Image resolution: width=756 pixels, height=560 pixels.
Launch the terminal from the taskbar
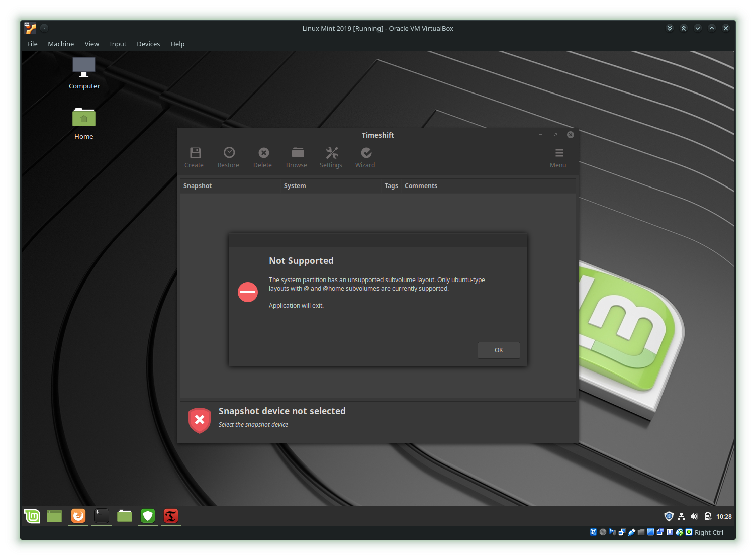(x=101, y=516)
